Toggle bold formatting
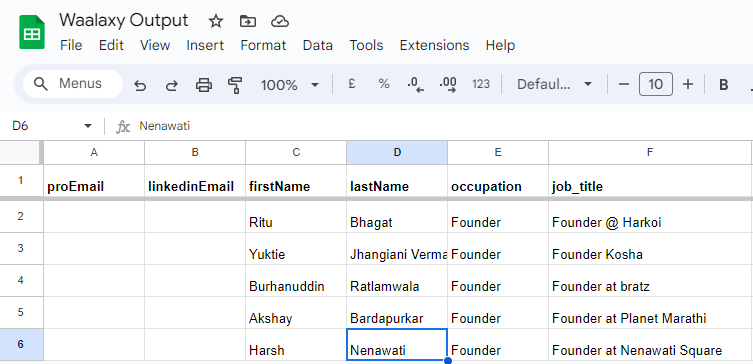The width and height of the screenshot is (753, 364). tap(723, 85)
